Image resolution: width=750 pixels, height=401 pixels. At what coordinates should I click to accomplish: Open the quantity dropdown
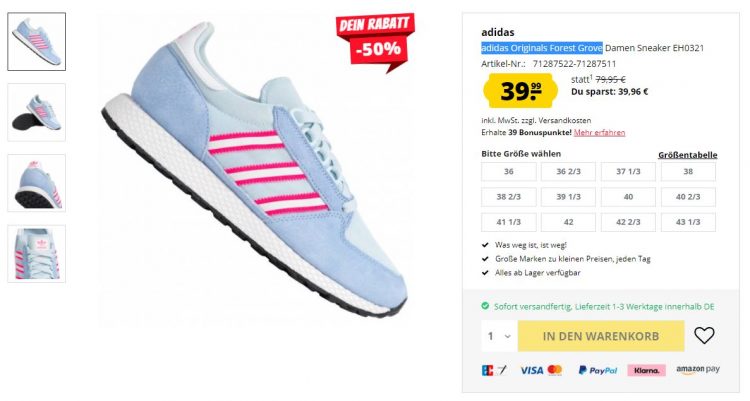[x=499, y=336]
